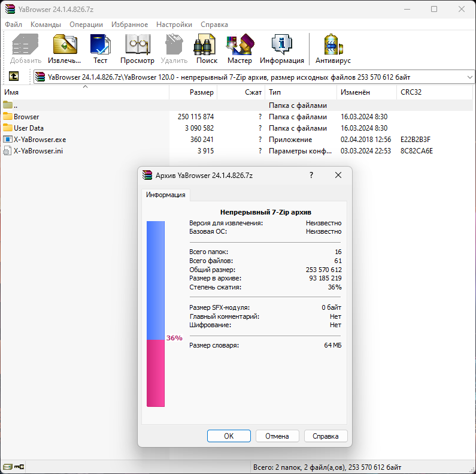Screen dimensions: 476x474
Task: Open the Избранное menu
Action: point(129,25)
